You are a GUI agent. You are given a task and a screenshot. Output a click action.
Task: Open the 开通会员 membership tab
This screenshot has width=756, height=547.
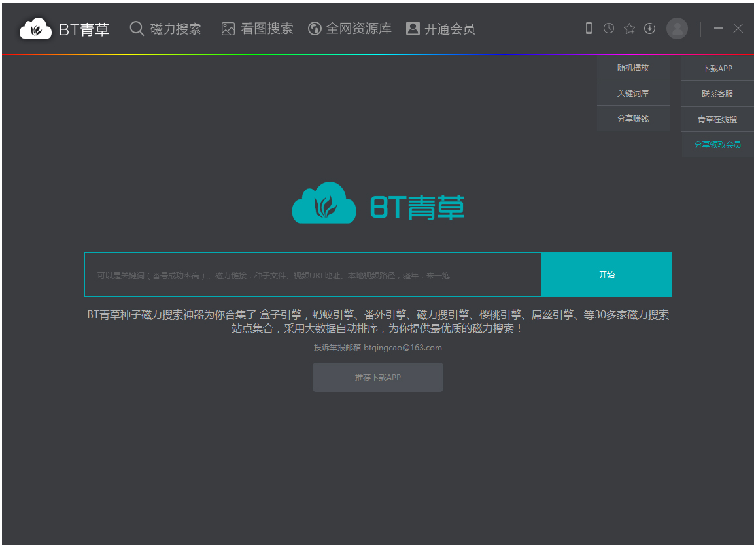[x=440, y=29]
